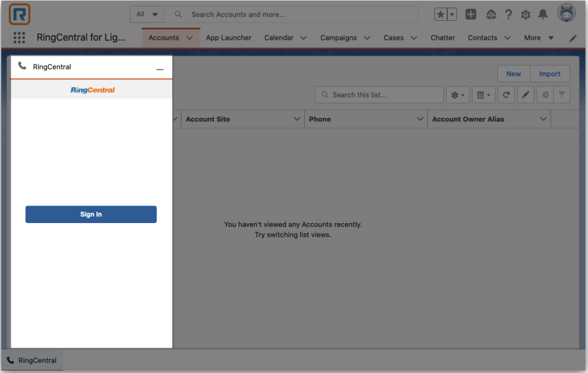588x373 pixels.
Task: Focus the Search Accounts and more field
Action: point(291,14)
